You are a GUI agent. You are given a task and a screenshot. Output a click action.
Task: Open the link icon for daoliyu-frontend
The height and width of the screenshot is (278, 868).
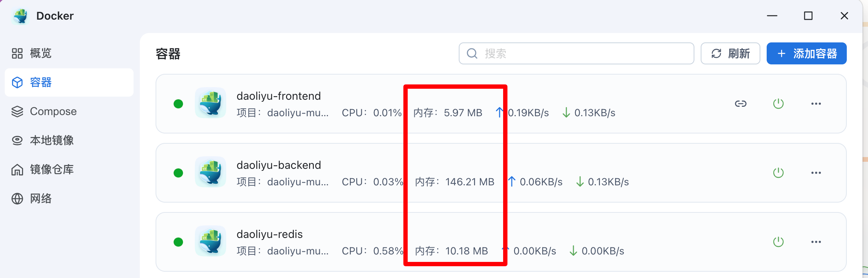coord(740,104)
